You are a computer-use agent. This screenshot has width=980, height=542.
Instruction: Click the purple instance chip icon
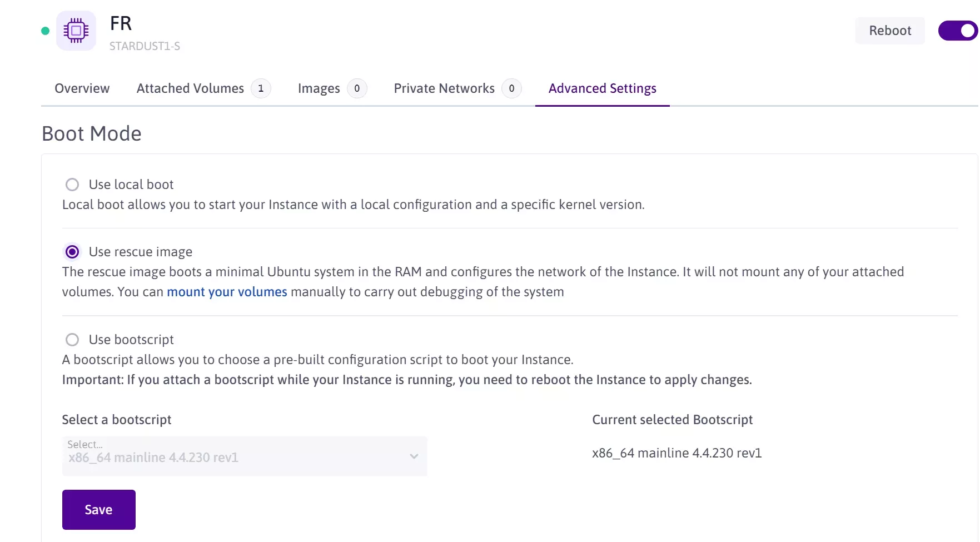pos(76,31)
